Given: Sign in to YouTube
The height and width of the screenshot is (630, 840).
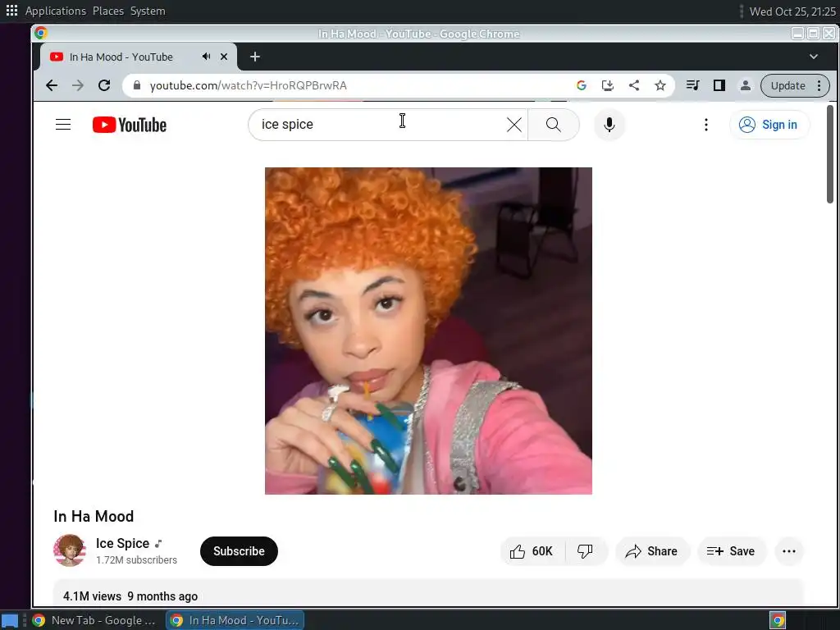Looking at the screenshot, I should point(769,125).
